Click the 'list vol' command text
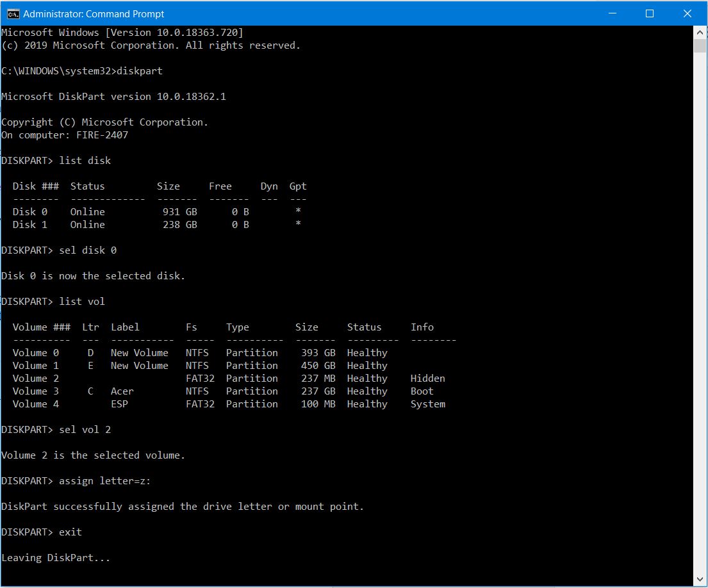 [x=82, y=301]
